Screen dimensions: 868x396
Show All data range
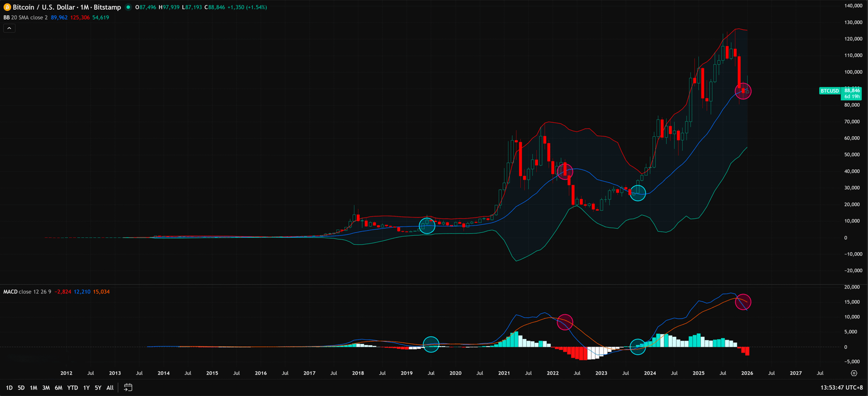click(x=110, y=388)
